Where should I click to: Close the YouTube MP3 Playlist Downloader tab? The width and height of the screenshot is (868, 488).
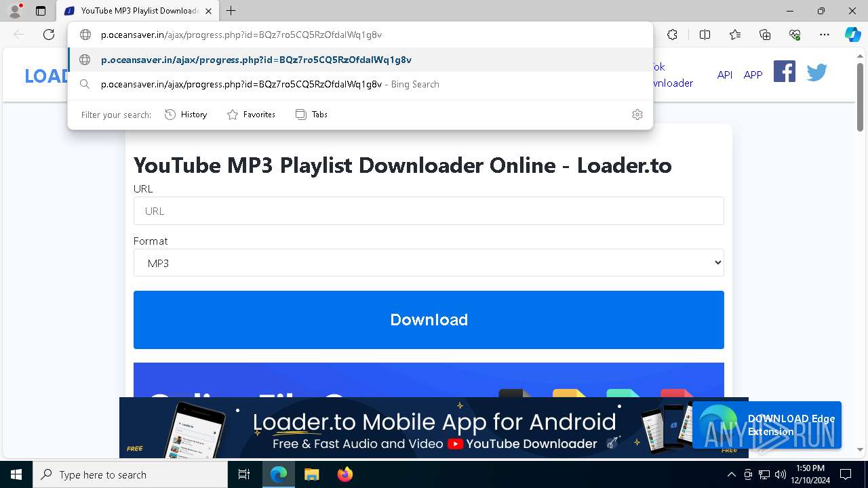tap(208, 11)
